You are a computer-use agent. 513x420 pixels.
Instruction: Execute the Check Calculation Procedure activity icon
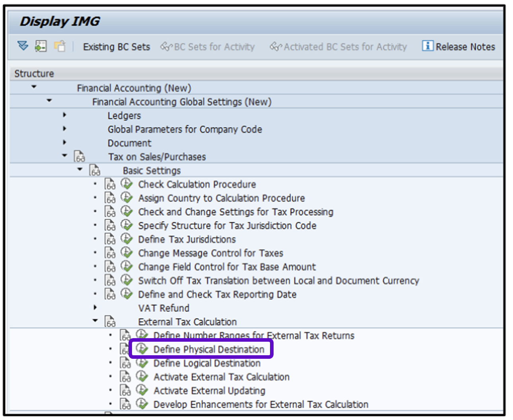point(126,184)
